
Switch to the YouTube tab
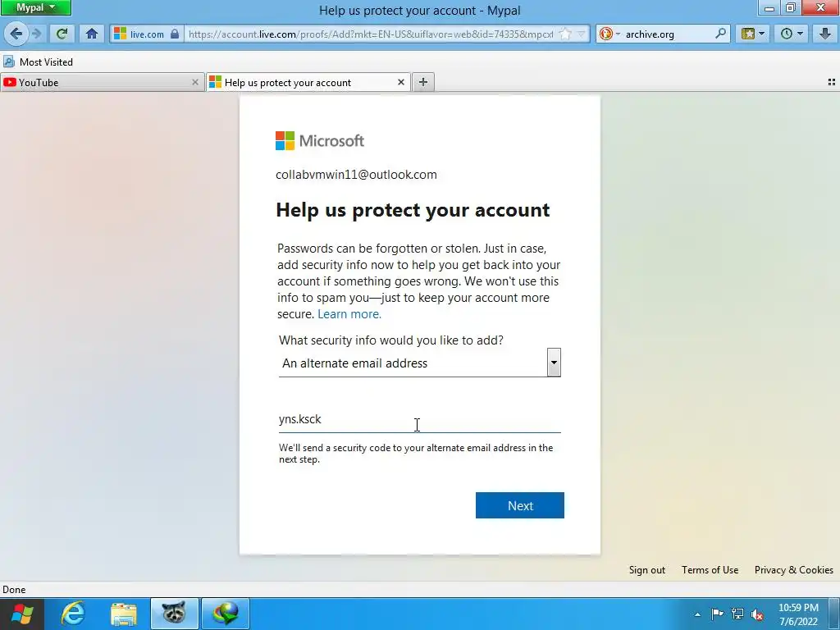[x=102, y=82]
